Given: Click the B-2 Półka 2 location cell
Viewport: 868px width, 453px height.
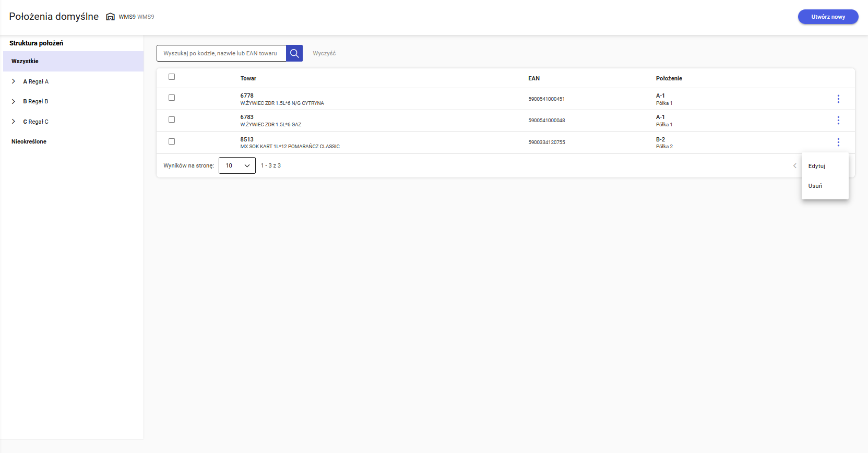Looking at the screenshot, I should click(x=664, y=142).
